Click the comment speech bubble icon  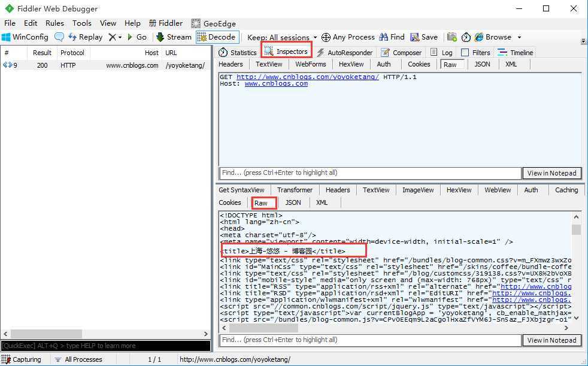pyautogui.click(x=59, y=37)
